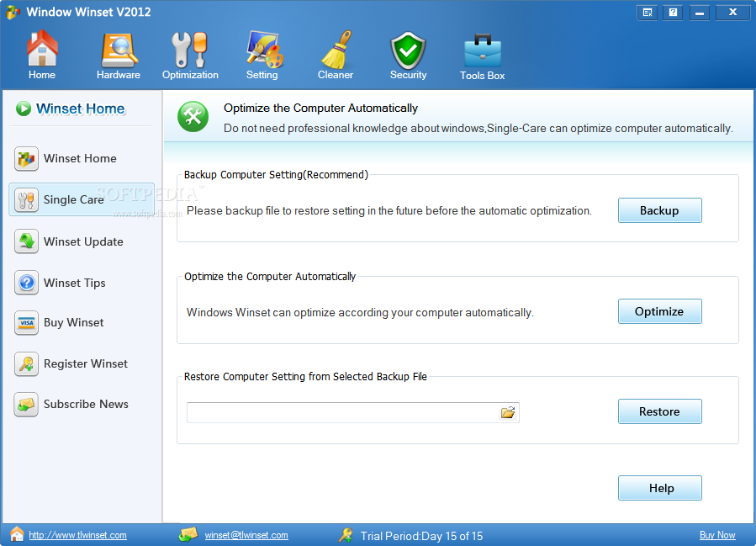Open the Setting section

(262, 55)
